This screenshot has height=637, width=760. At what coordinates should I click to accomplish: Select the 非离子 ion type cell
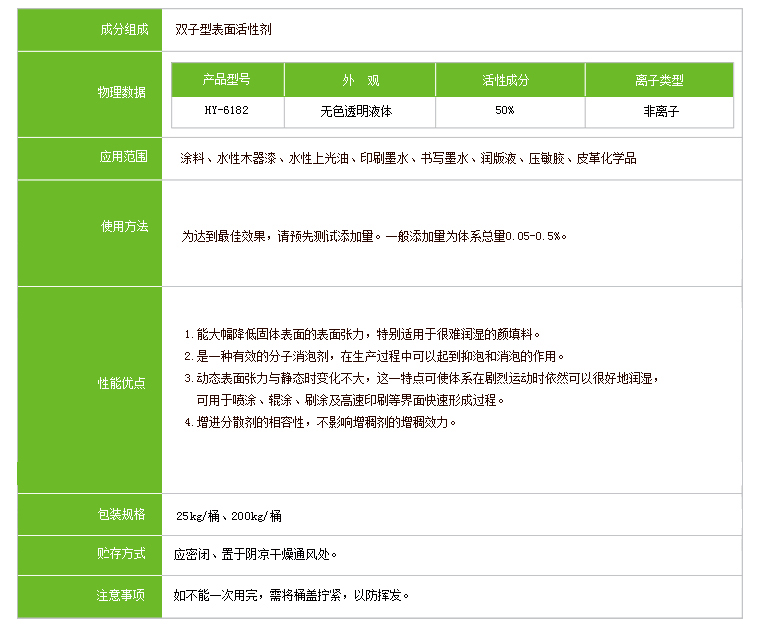(659, 111)
